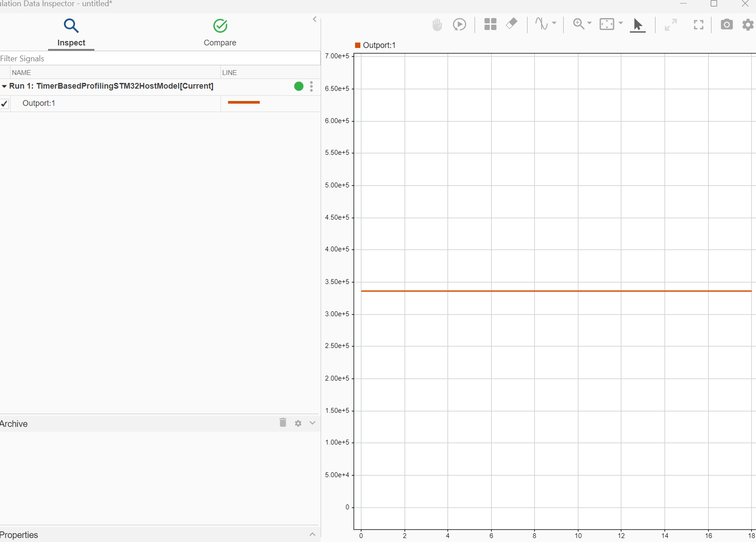Open zoom mode dropdown arrow
Screen dimensions: 756x542
(x=589, y=23)
